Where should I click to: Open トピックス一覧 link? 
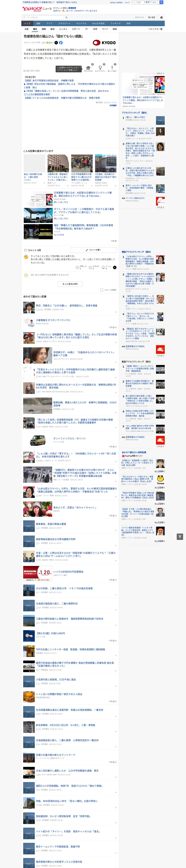[x=155, y=29]
